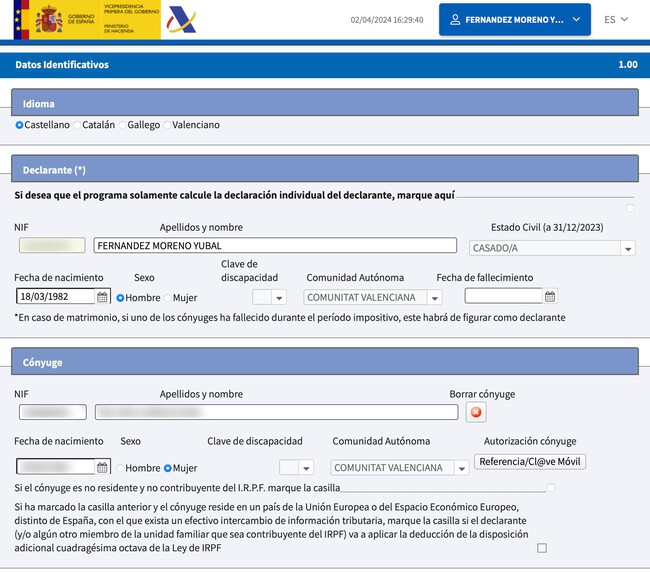Open the ES language menu
The width and height of the screenshot is (650, 573).
click(x=616, y=19)
